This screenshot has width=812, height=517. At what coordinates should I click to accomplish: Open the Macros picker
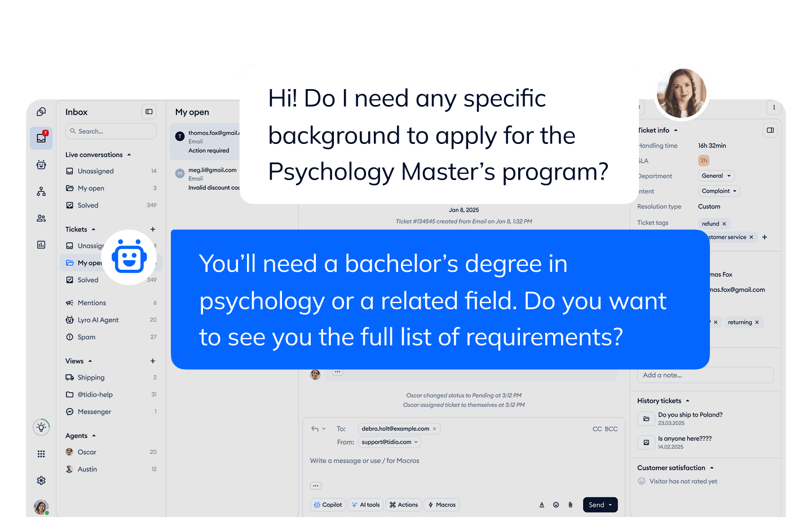[442, 505]
